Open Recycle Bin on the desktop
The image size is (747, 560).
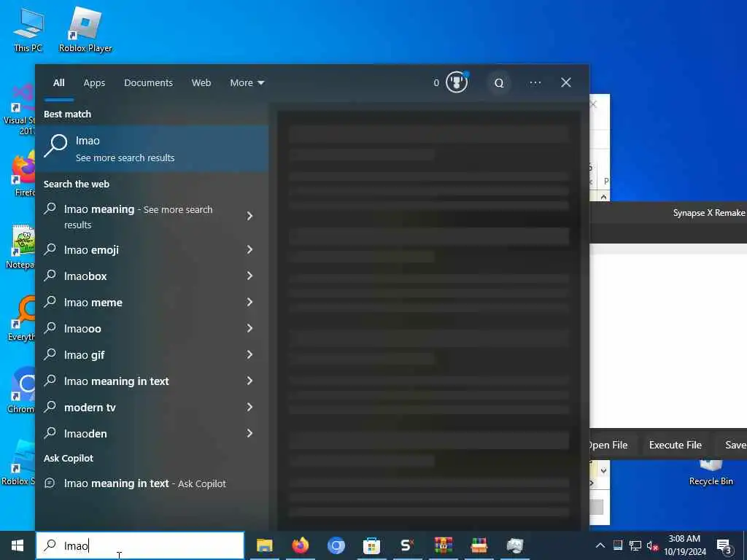[x=711, y=472]
